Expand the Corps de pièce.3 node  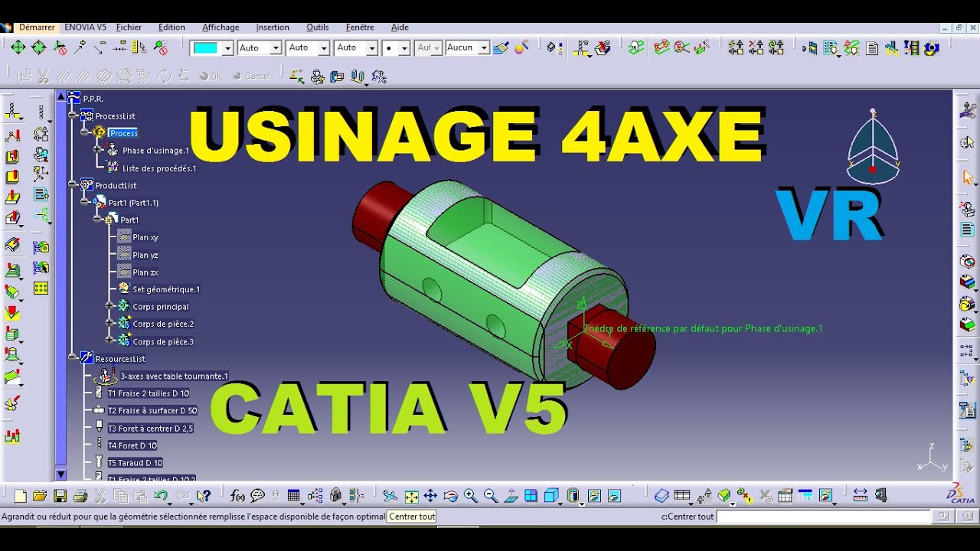pos(111,341)
